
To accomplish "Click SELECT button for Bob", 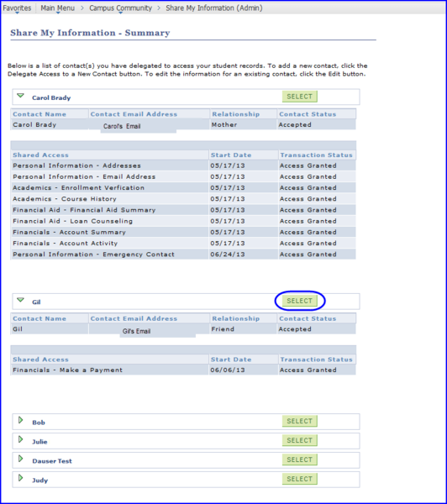I will point(300,421).
